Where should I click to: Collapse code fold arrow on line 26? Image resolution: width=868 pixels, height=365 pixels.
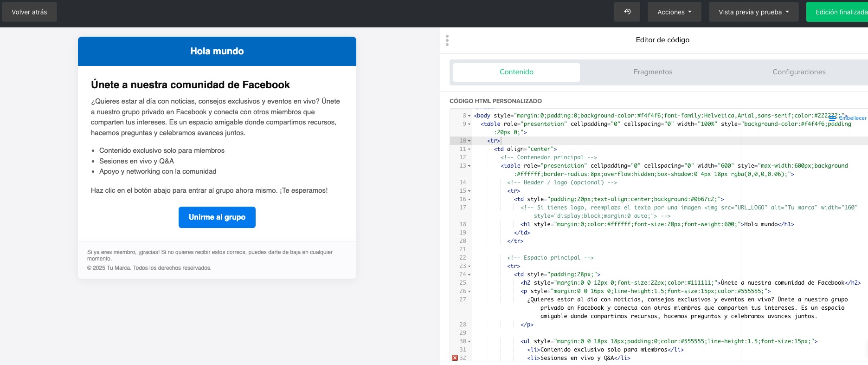[469, 291]
